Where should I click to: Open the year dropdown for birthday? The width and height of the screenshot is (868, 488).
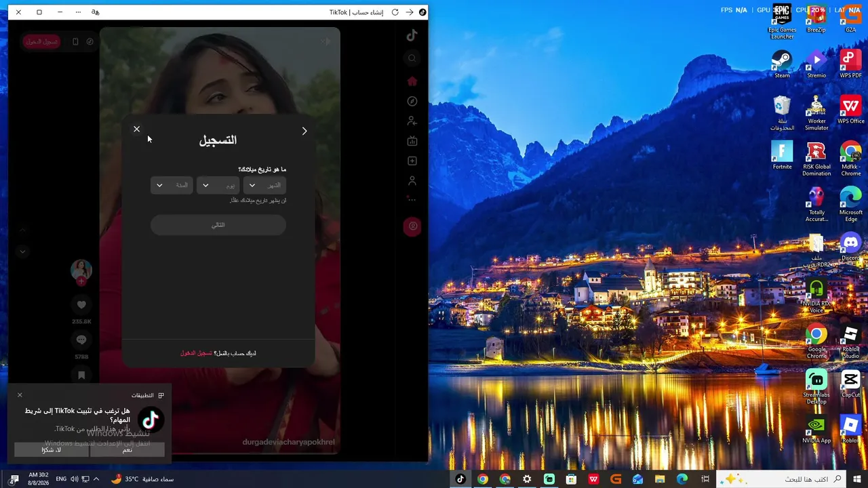click(x=172, y=185)
